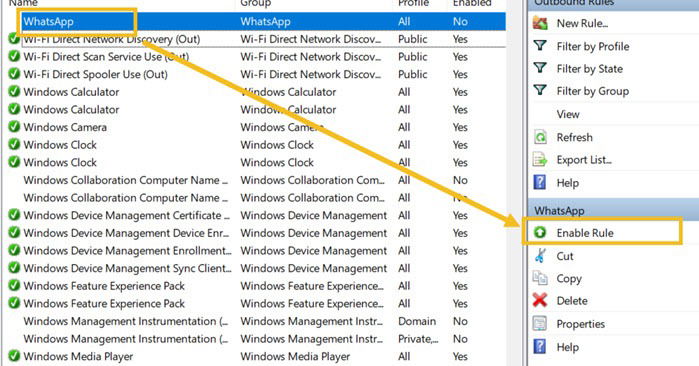Select first Windows Management Instrumentation Domain rule
Image resolution: width=699 pixels, height=366 pixels.
click(256, 321)
